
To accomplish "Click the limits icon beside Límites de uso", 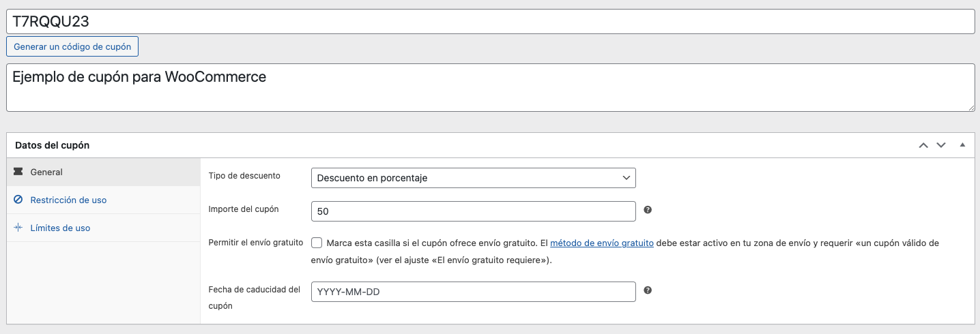I will coord(18,228).
